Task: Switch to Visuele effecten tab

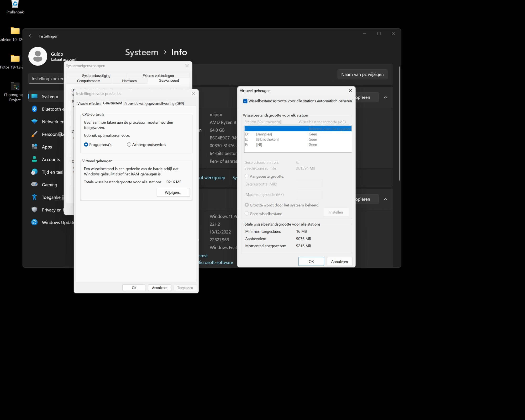Action: [x=89, y=103]
